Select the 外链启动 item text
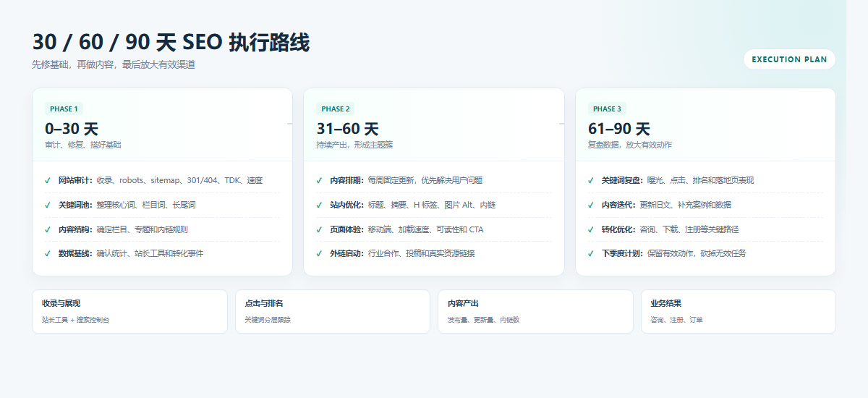 point(402,254)
